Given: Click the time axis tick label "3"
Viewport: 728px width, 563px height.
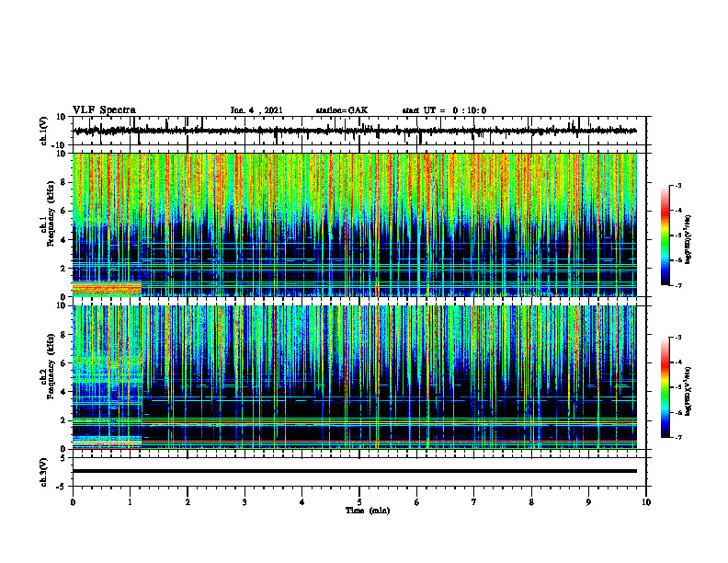Looking at the screenshot, I should (x=245, y=502).
